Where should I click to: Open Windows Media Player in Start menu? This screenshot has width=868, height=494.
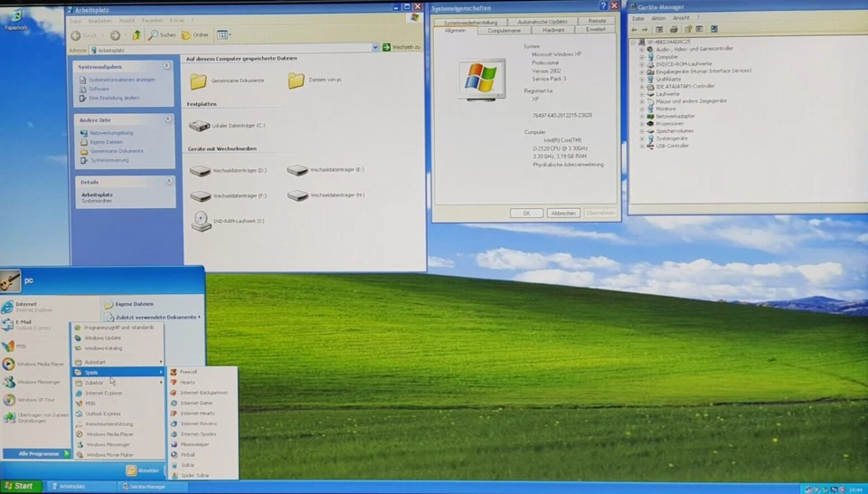click(x=33, y=365)
